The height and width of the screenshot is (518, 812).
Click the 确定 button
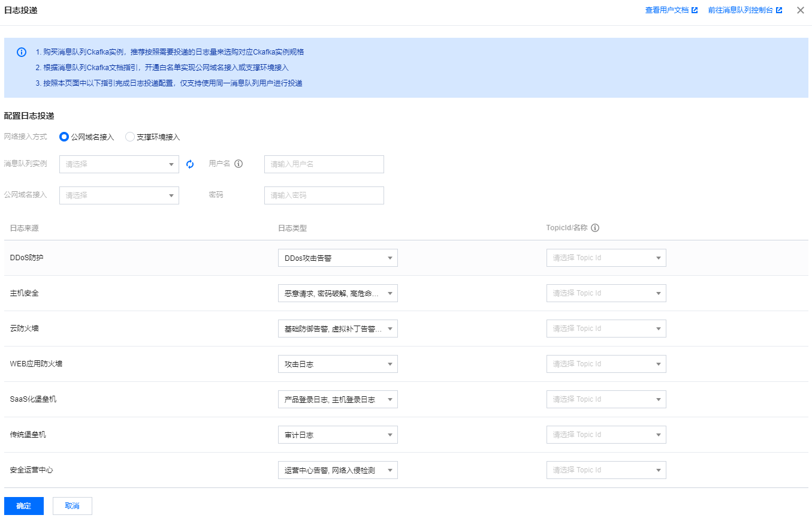tap(24, 506)
